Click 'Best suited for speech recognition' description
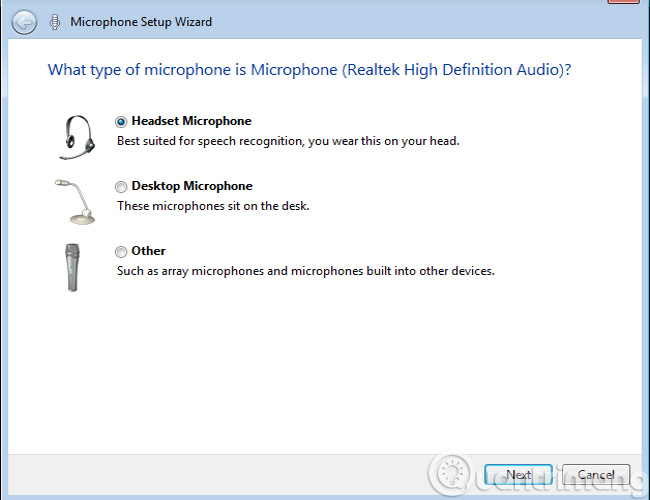Screen dimensions: 650x500 click(288, 141)
